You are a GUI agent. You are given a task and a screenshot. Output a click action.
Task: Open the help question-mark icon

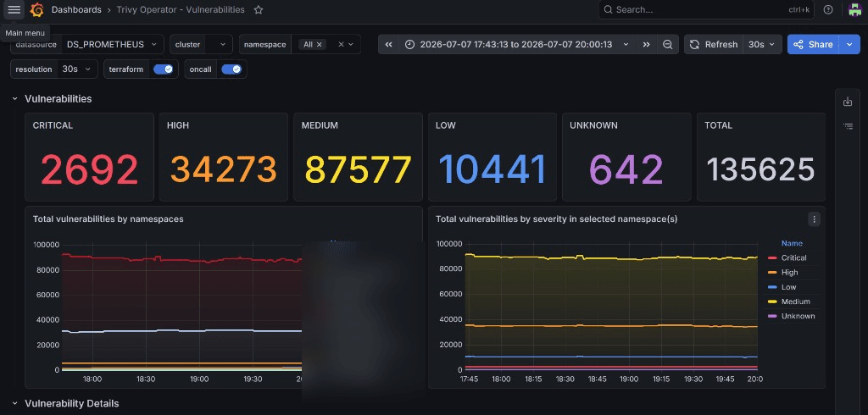coord(828,9)
